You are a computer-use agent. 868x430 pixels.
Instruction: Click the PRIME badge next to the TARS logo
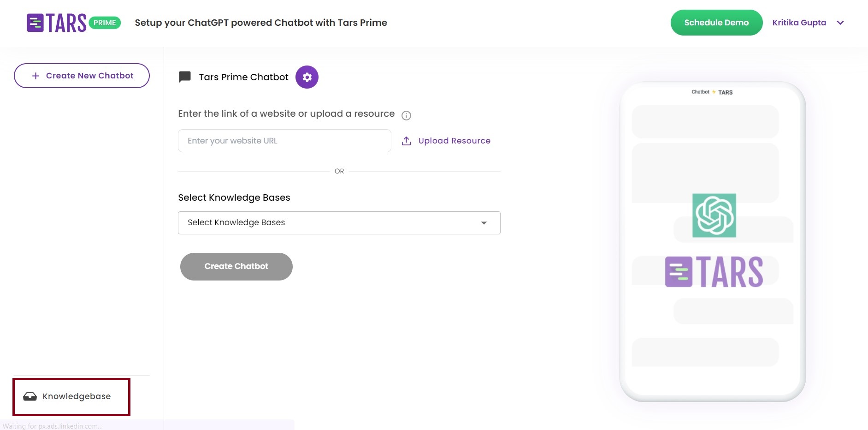[105, 22]
